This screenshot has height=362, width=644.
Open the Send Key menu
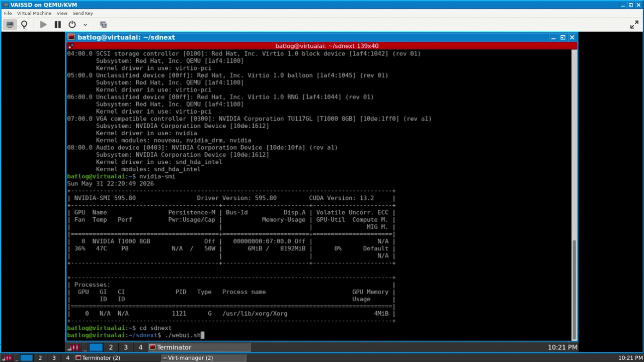pyautogui.click(x=83, y=13)
